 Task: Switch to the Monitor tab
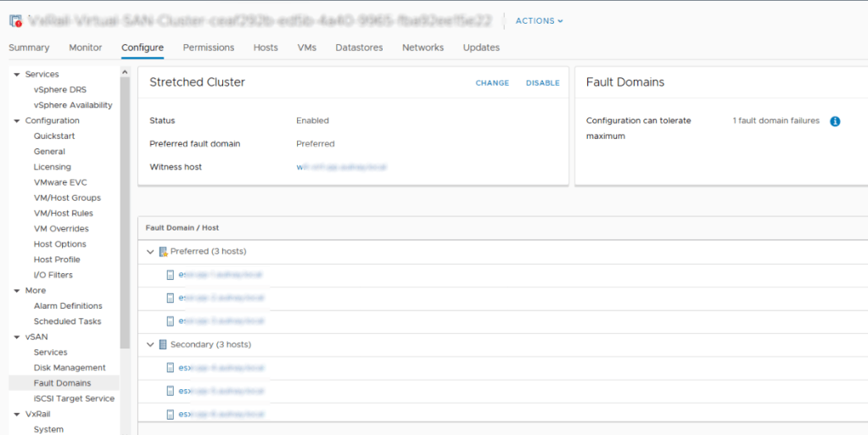pyautogui.click(x=85, y=47)
